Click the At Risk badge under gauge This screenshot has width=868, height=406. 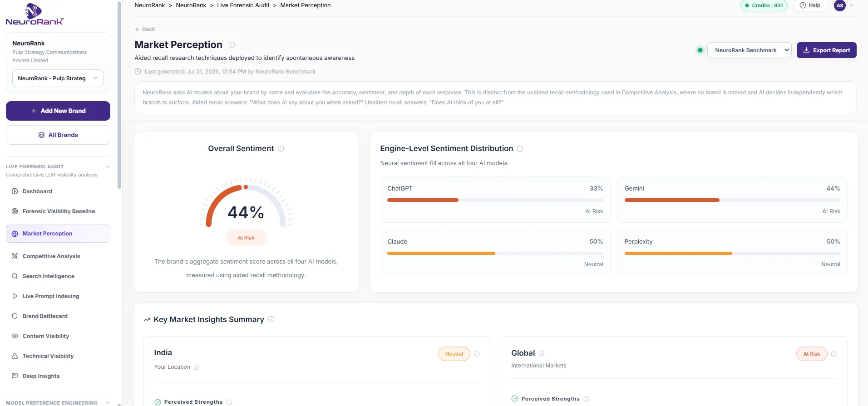(x=246, y=238)
